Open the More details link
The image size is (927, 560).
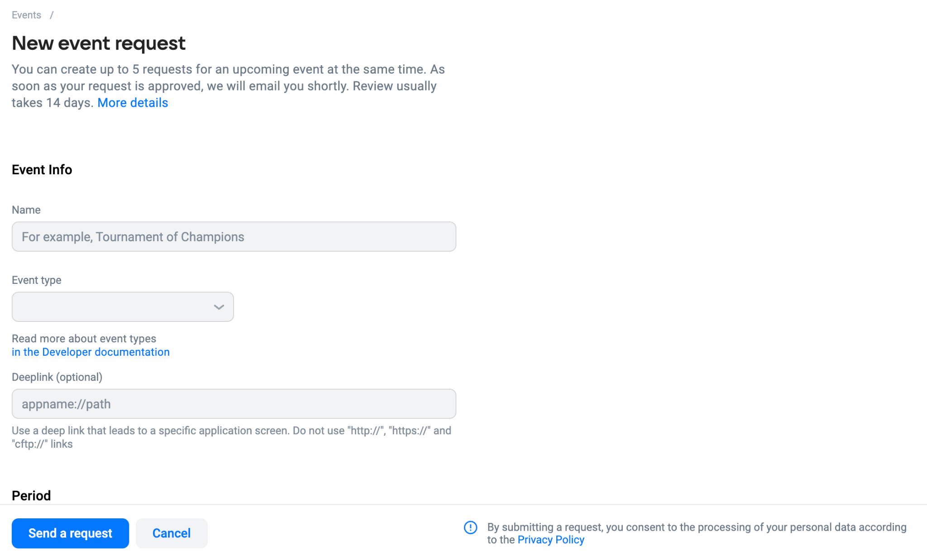(x=133, y=103)
